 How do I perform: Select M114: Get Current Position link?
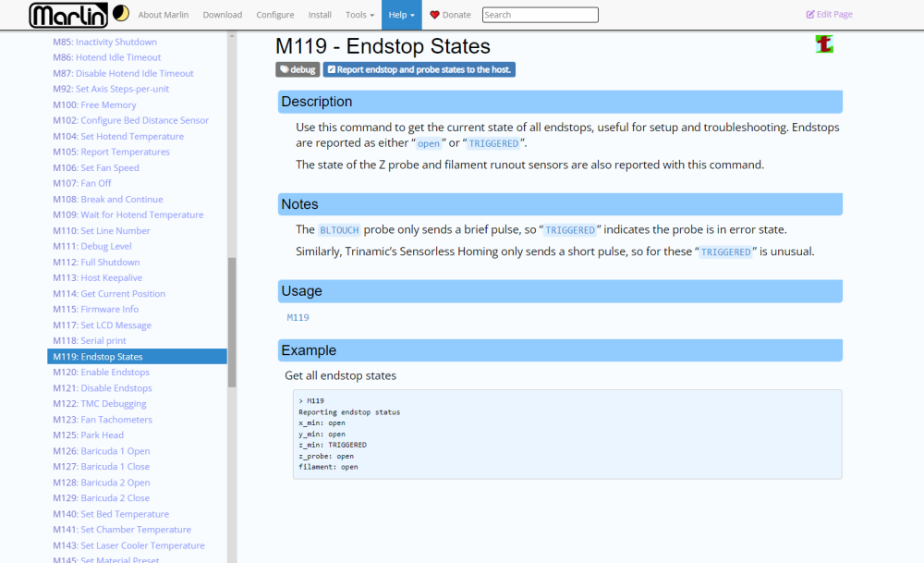(109, 294)
